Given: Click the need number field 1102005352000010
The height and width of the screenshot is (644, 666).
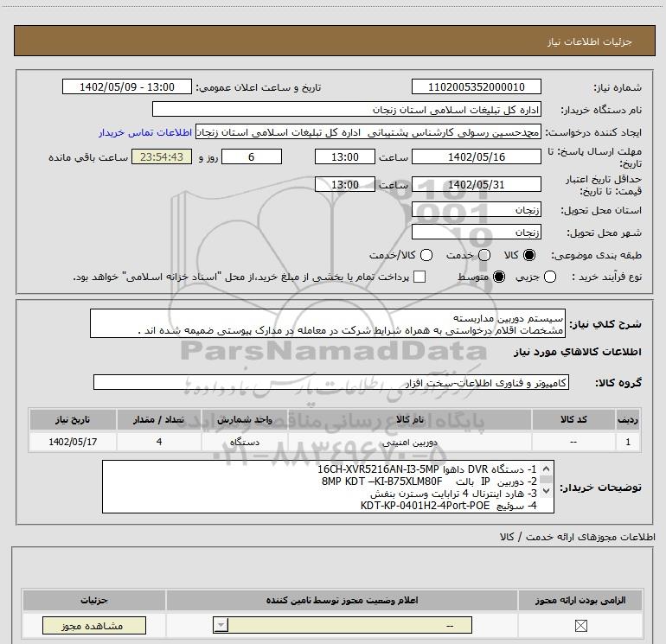Looking at the screenshot, I should point(476,86).
